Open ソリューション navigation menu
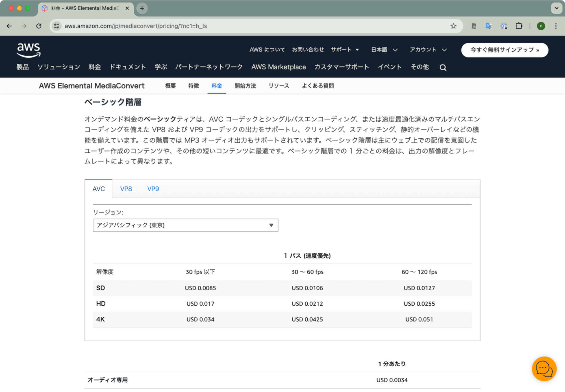This screenshot has height=392, width=565. click(58, 67)
